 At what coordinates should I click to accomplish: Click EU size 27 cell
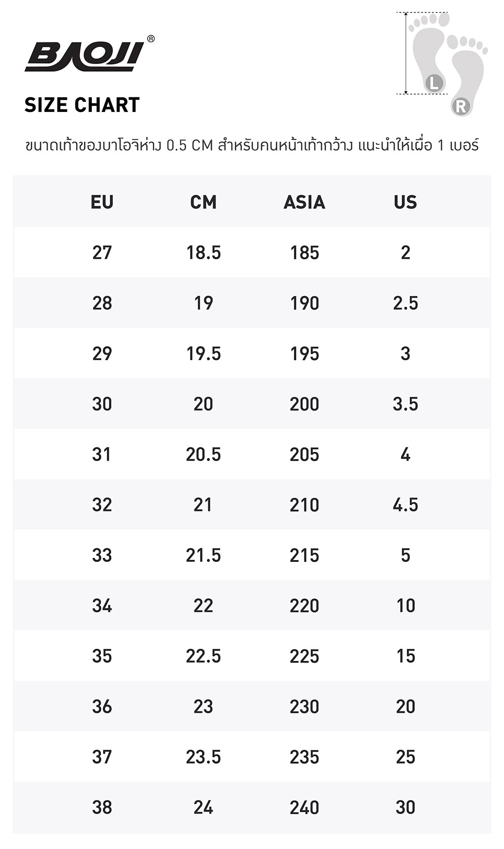(102, 252)
